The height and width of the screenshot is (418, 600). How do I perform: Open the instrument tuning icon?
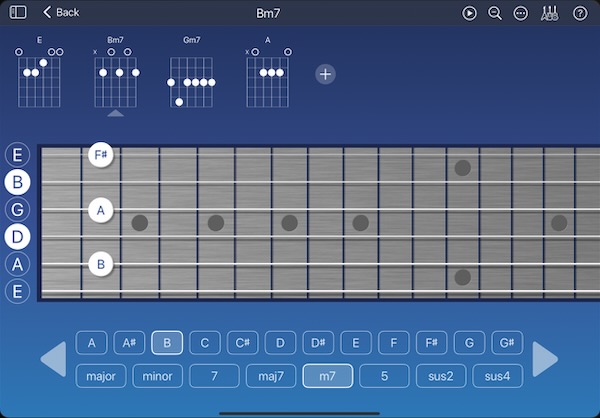tap(549, 13)
